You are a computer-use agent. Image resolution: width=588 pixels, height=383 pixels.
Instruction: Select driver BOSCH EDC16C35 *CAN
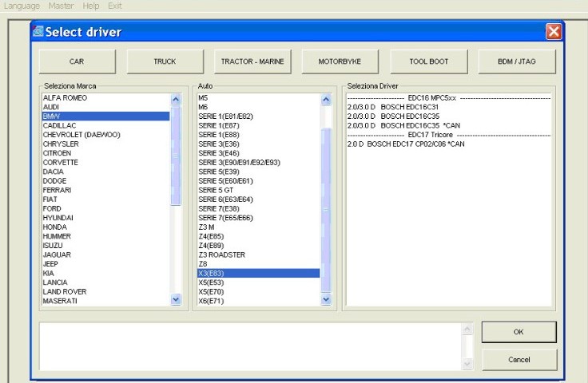coord(448,125)
